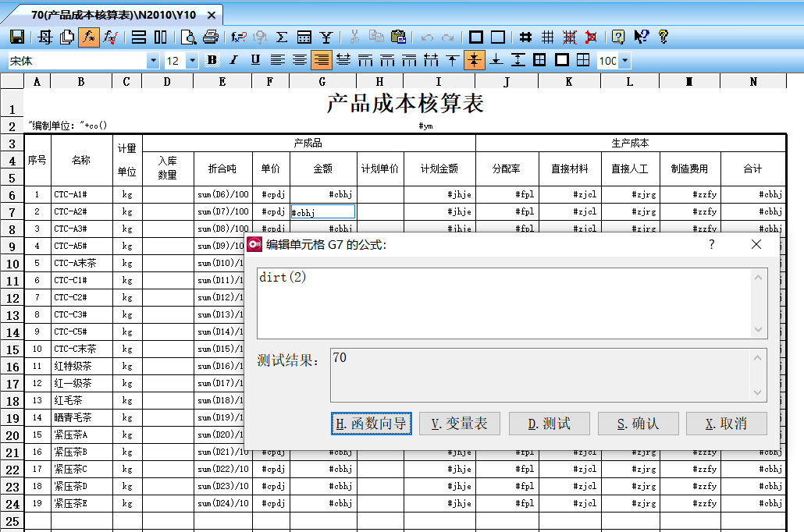The image size is (804, 532).
Task: Toggle underline text formatting
Action: click(255, 60)
